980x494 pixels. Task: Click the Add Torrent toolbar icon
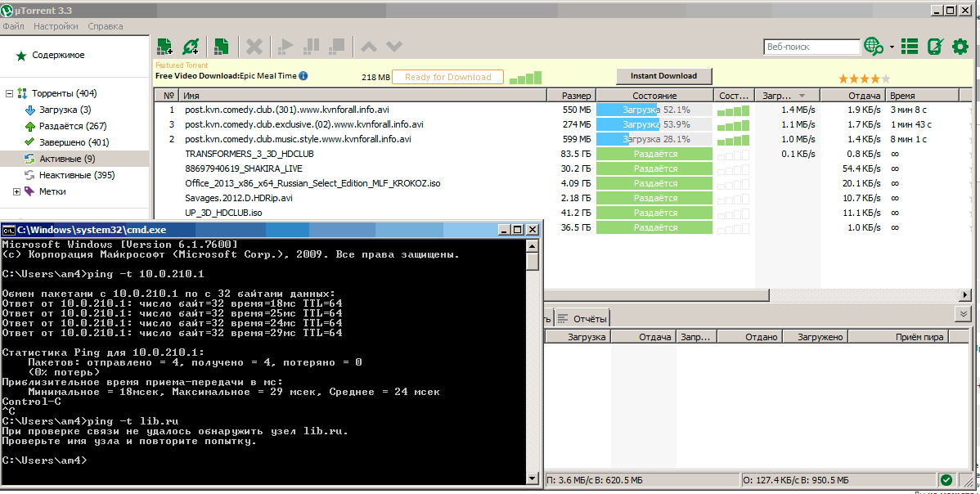(x=164, y=47)
